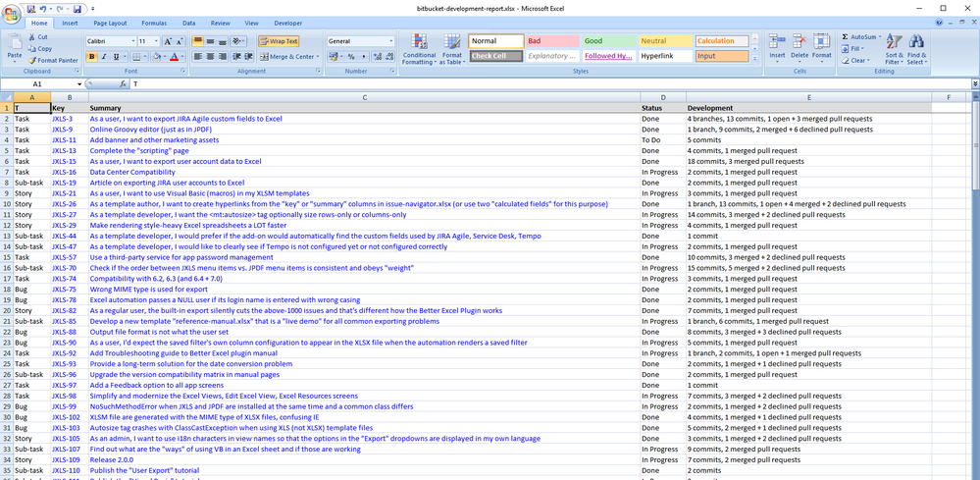Image resolution: width=980 pixels, height=480 pixels.
Task: Launch the Font dialog from group corner
Action: coord(183,72)
